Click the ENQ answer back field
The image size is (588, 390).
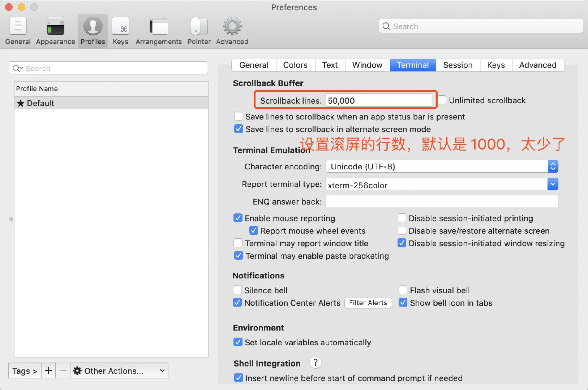[x=442, y=201]
